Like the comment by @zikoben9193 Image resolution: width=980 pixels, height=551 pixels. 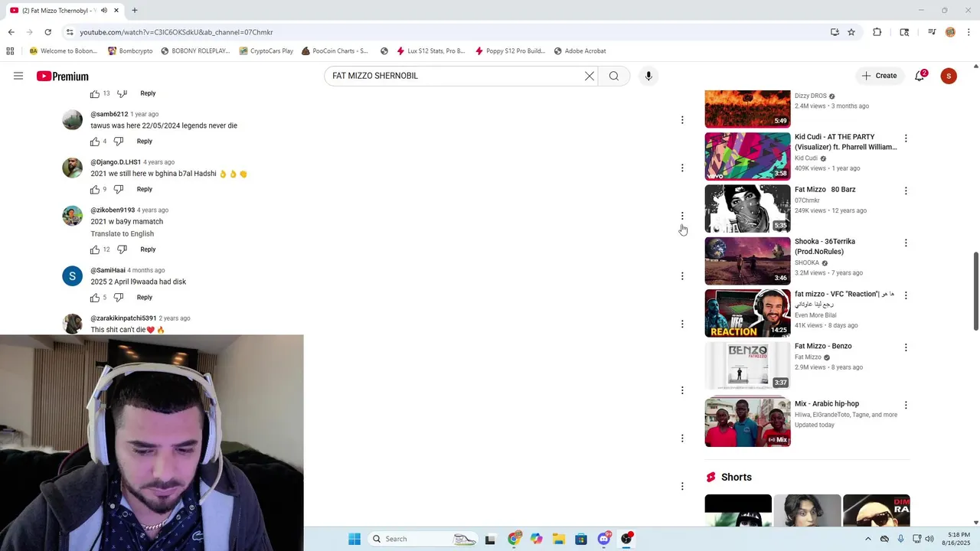95,249
